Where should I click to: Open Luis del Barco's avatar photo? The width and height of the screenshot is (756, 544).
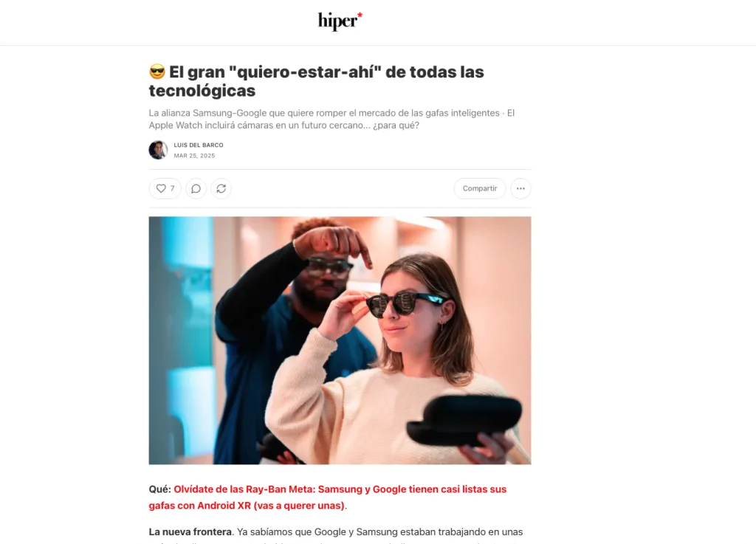click(158, 150)
